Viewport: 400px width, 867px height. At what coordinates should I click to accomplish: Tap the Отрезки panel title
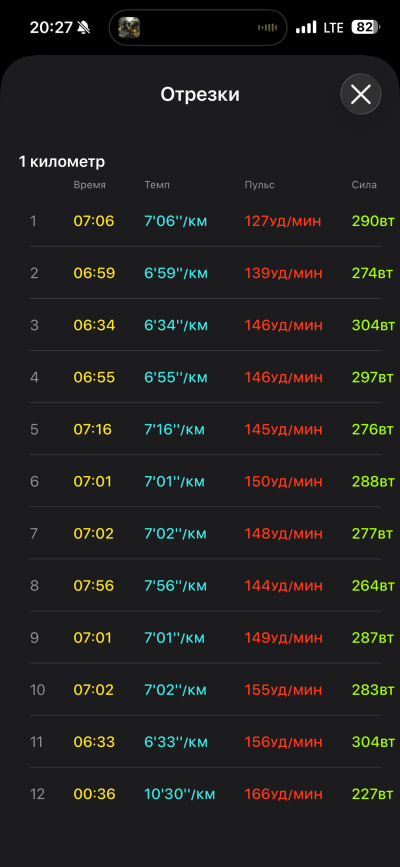click(x=200, y=95)
